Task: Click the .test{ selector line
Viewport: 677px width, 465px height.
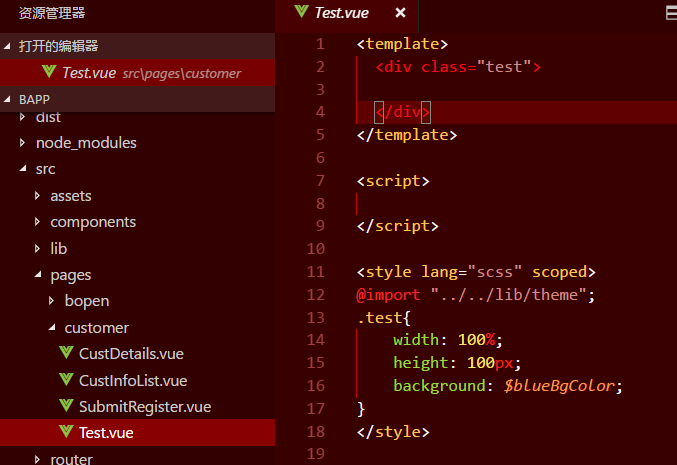Action: [x=384, y=318]
